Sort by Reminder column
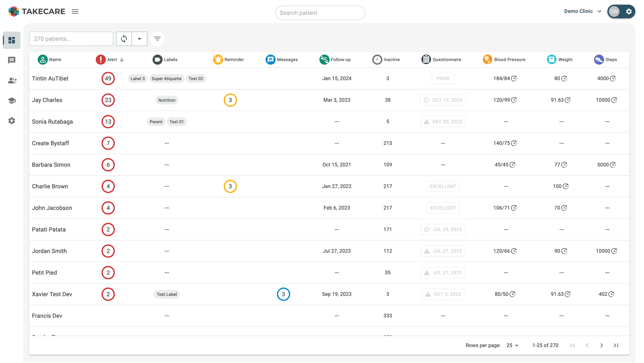Image resolution: width=644 pixels, height=363 pixels. [x=229, y=60]
